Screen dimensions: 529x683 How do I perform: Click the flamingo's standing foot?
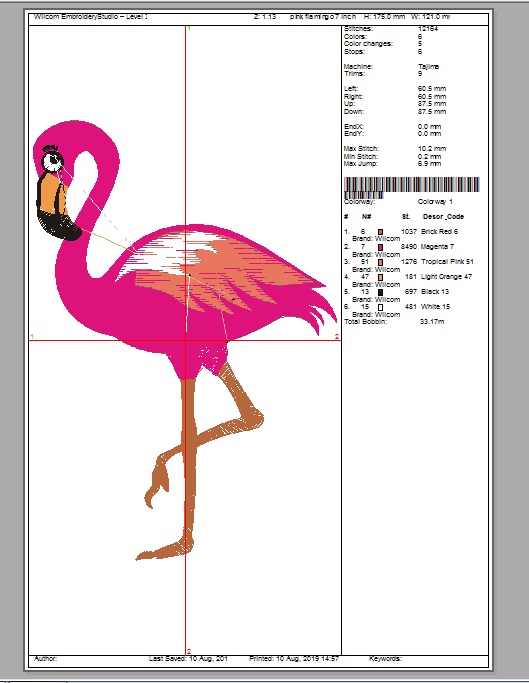(163, 550)
